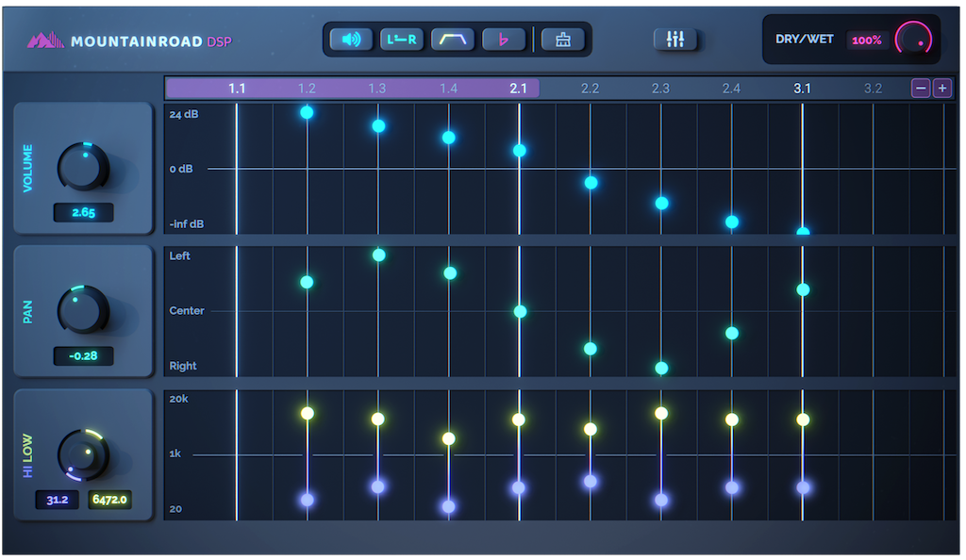This screenshot has width=966, height=560.
Task: Select step 3.1 in the timeline ruler
Action: [x=802, y=89]
